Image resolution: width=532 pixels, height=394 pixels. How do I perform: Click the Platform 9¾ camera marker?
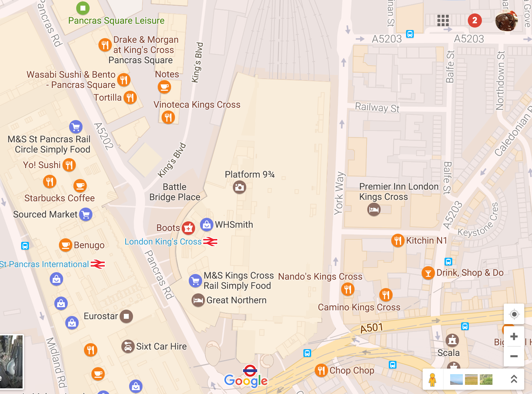pyautogui.click(x=240, y=187)
